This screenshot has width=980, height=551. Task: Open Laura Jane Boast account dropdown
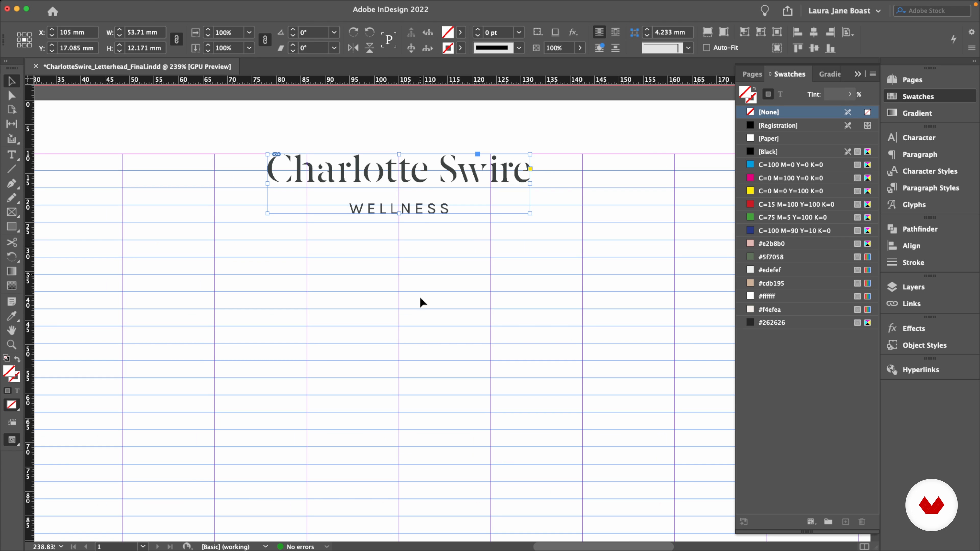tap(844, 11)
